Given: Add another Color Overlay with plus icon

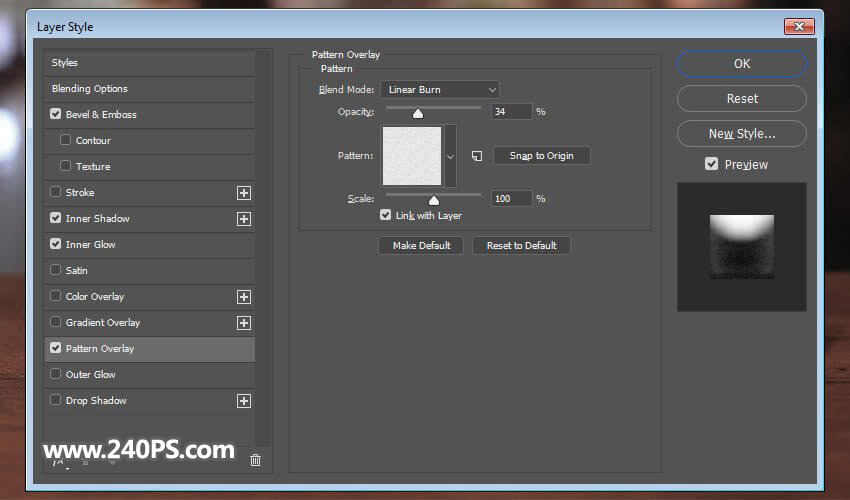Looking at the screenshot, I should point(244,297).
